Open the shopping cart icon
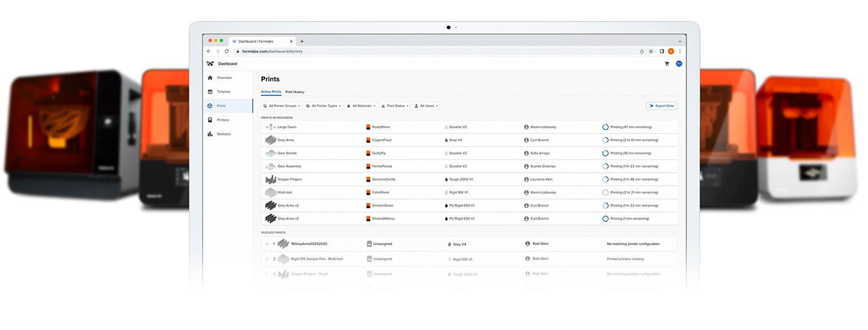The width and height of the screenshot is (868, 330). 667,64
